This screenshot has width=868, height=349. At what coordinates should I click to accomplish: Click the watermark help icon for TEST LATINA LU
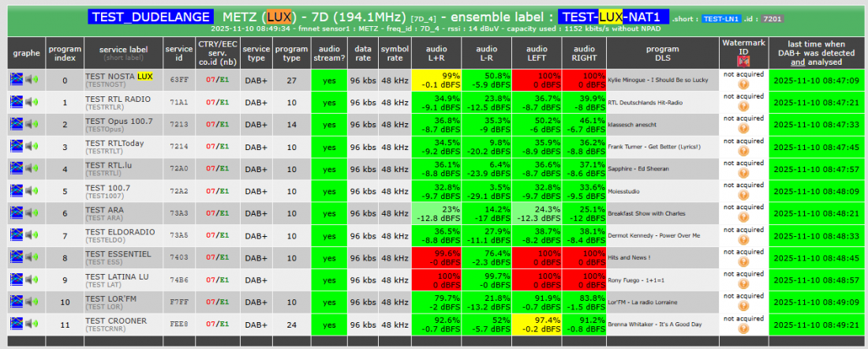tap(743, 284)
